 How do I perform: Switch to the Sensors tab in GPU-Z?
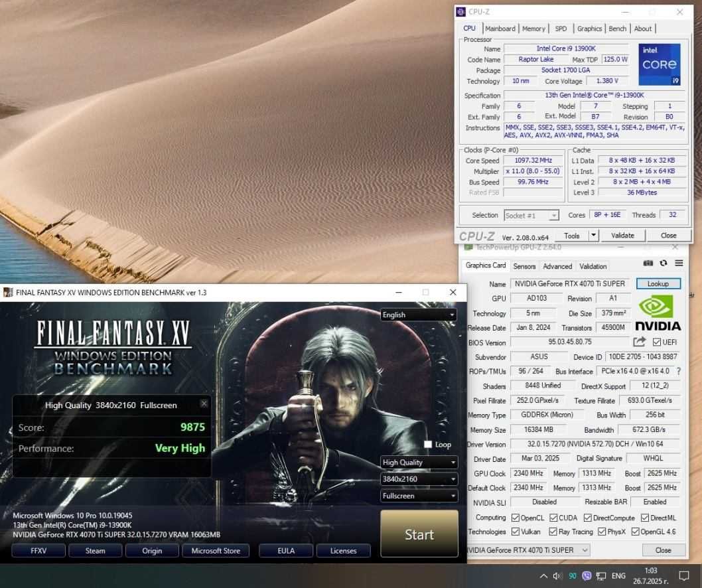coord(524,266)
